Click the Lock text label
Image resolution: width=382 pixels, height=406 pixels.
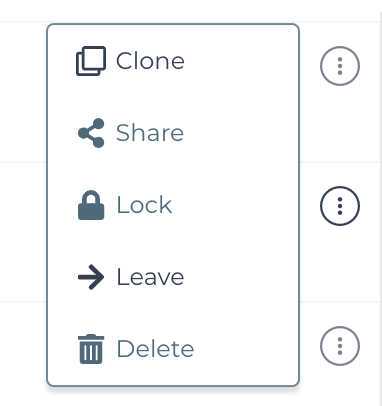(144, 205)
